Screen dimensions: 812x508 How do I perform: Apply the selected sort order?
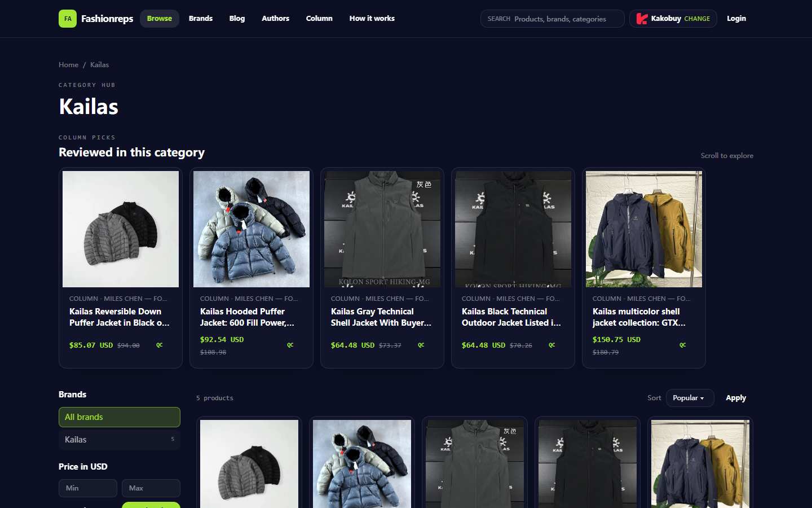point(736,398)
